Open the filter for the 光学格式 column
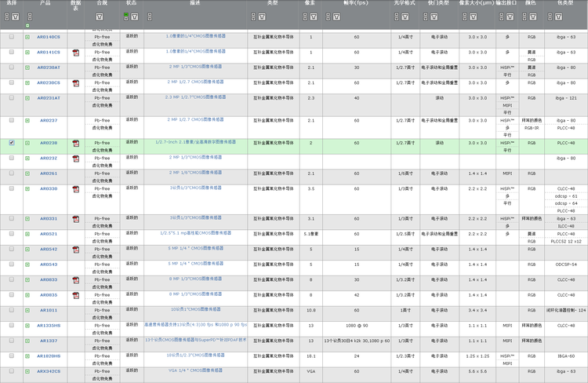This screenshot has height=383, width=588. [x=405, y=17]
